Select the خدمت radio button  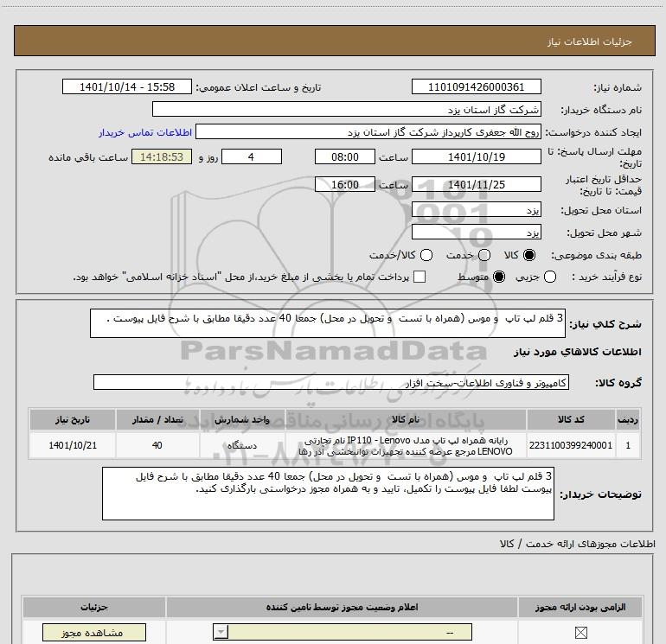click(484, 255)
